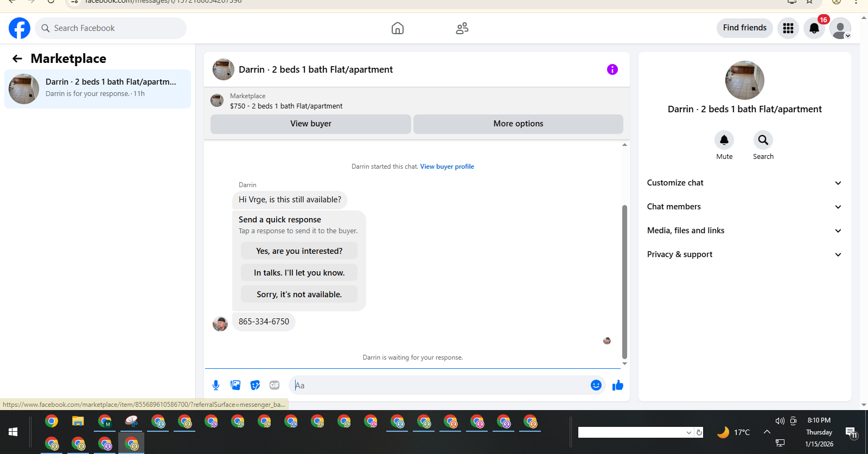Image resolution: width=868 pixels, height=454 pixels.
Task: Open the Friends icon in top navigation
Action: pyautogui.click(x=462, y=28)
